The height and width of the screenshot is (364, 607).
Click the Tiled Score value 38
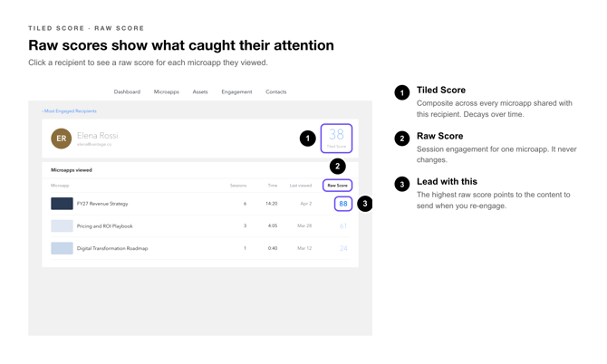[336, 135]
